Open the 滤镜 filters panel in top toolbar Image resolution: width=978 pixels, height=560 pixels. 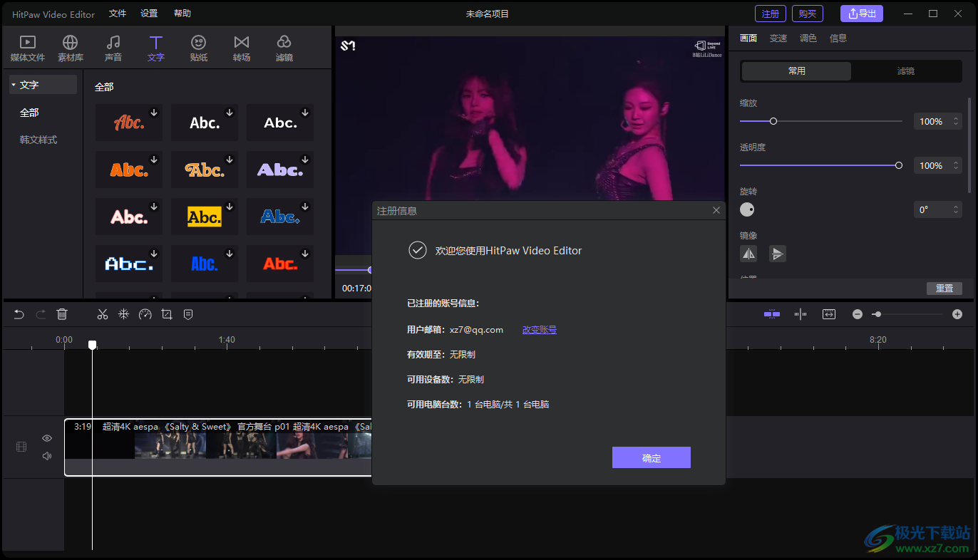[284, 48]
